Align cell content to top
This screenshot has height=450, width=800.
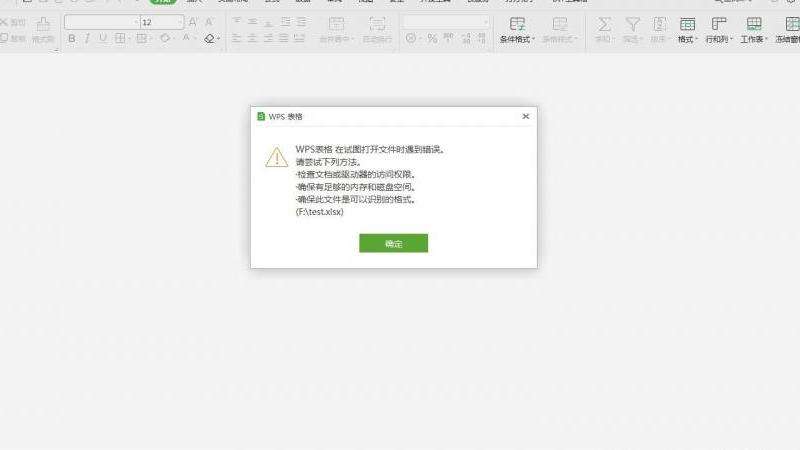[x=237, y=21]
